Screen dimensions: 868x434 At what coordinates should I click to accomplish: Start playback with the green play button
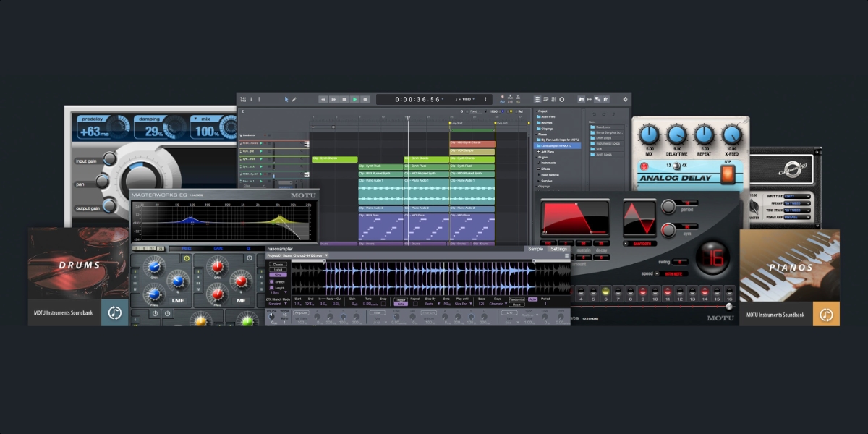coord(354,99)
